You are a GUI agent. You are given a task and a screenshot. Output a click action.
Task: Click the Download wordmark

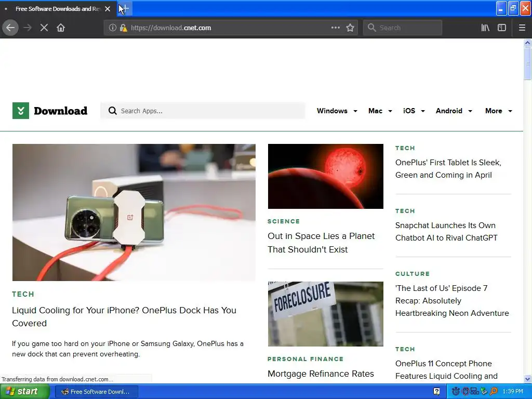61,111
